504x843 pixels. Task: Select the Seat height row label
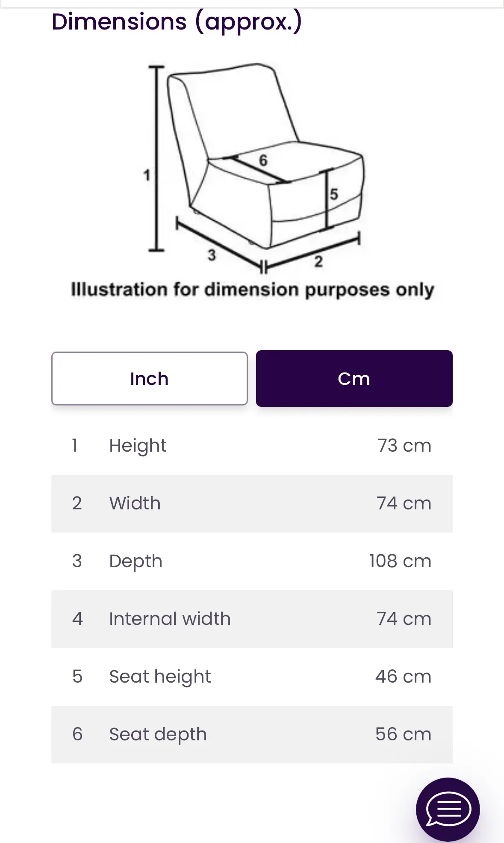(160, 677)
